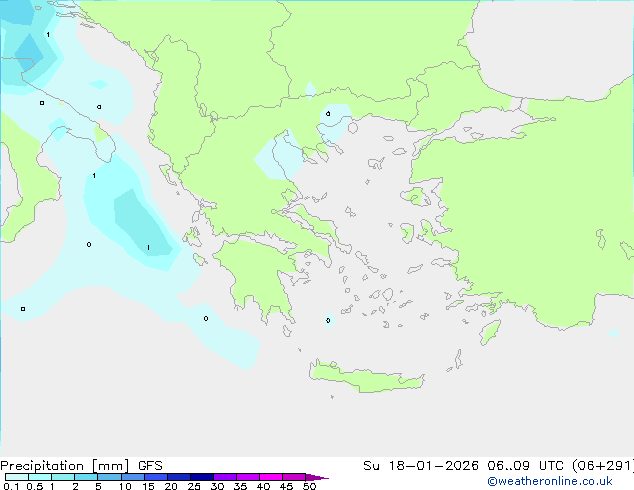The image size is (634, 490).
Task: Pick the 45–50 mm dark magenta legend swatch
Action: pyautogui.click(x=294, y=477)
